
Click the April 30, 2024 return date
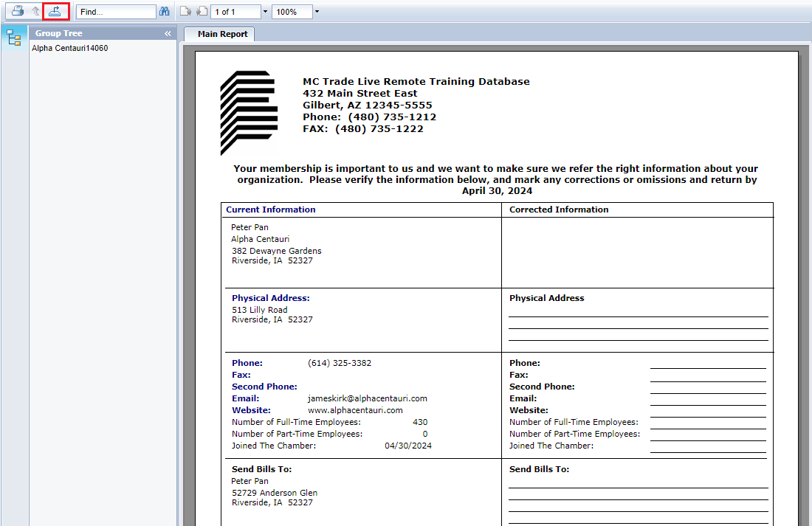pos(497,191)
